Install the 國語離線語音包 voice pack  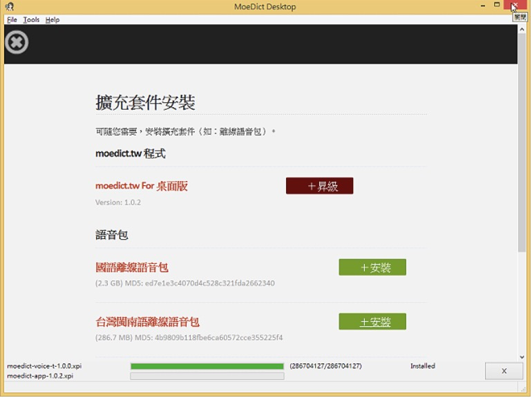(x=372, y=267)
